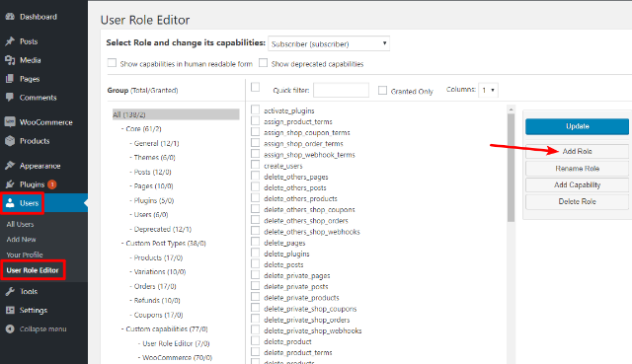632x364 pixels.
Task: Click the capabilities list scrollbar thumb
Action: tap(512, 167)
